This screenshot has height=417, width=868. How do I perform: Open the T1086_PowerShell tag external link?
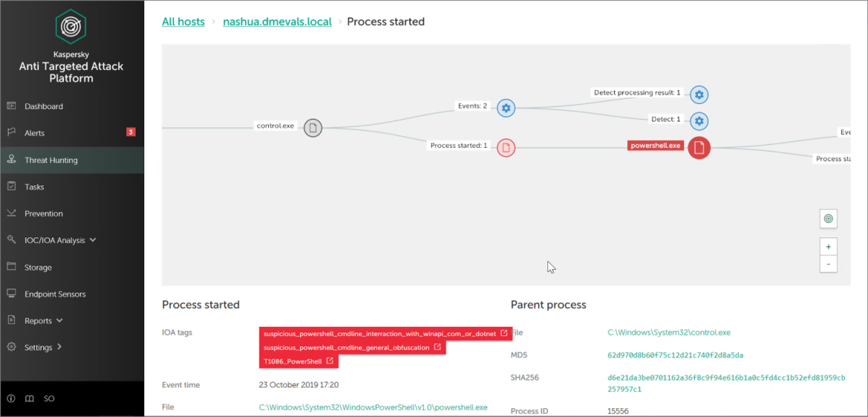(331, 361)
